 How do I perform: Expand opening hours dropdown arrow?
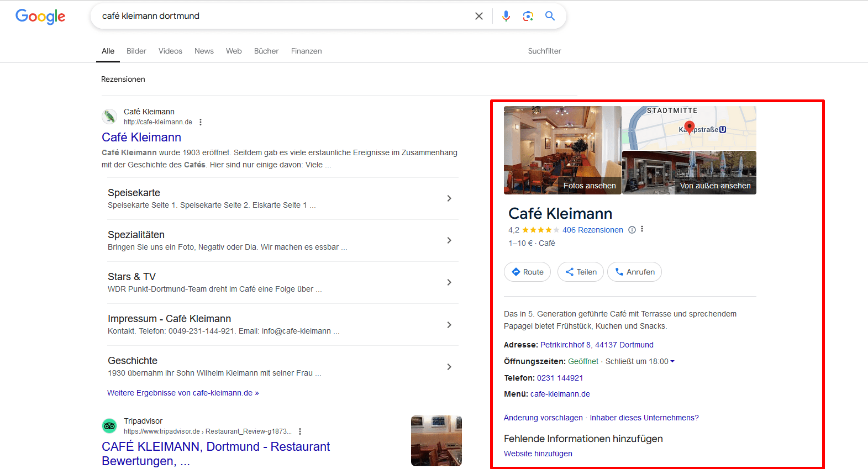click(672, 361)
